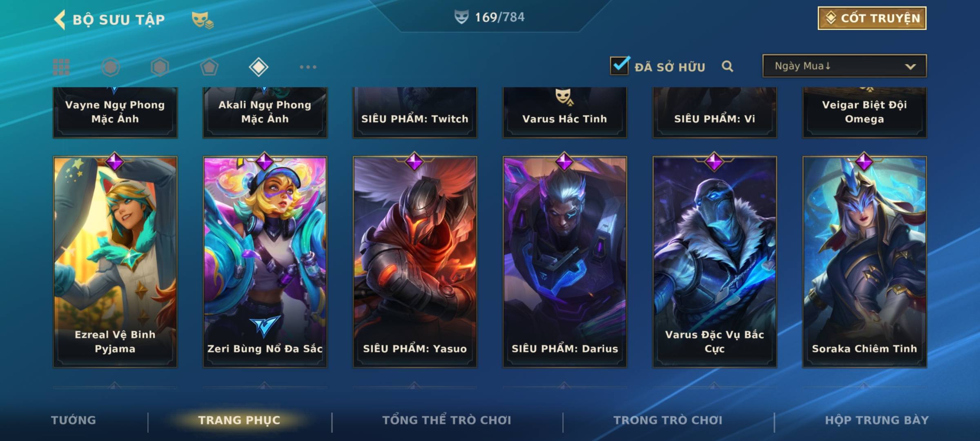Select the circular rarity filter icon
The image size is (980, 441).
[111, 67]
